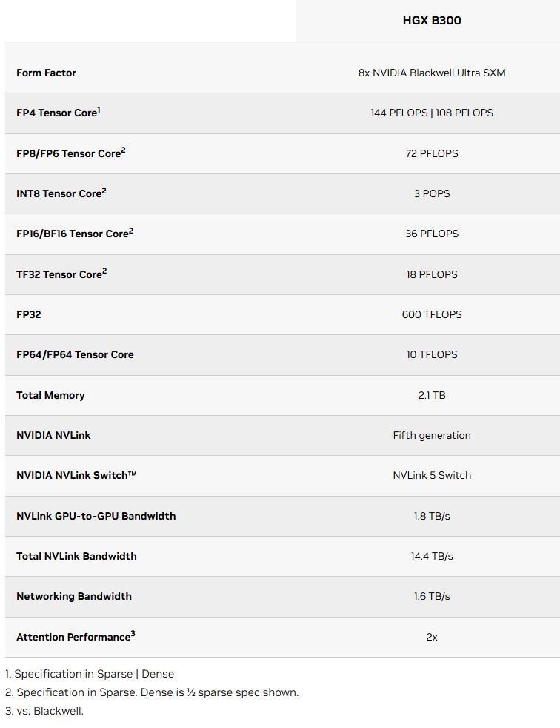Select the Networking Bandwidth row label

point(74,596)
